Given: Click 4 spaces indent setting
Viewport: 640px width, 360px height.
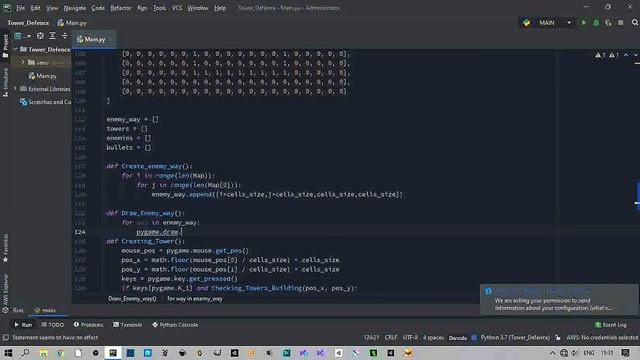Looking at the screenshot, I should point(433,338).
